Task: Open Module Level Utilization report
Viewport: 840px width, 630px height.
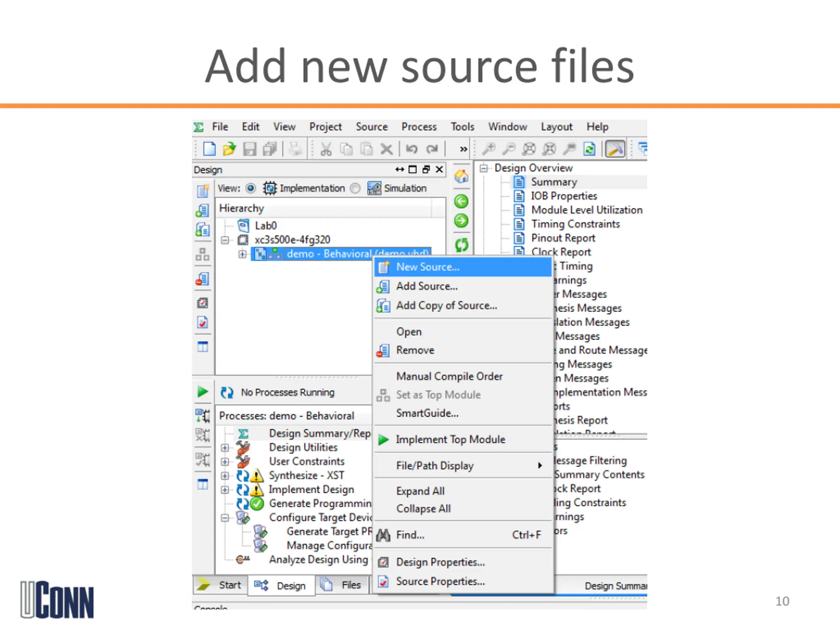Action: coord(587,210)
